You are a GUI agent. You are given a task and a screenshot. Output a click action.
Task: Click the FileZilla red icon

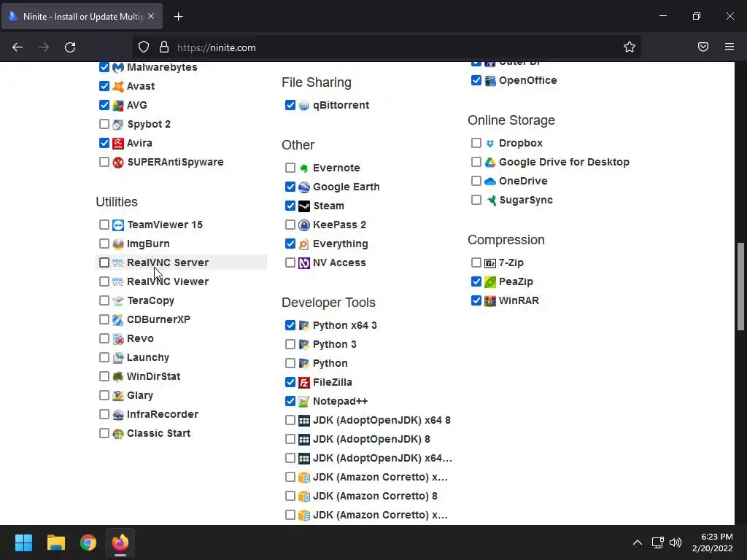pyautogui.click(x=304, y=382)
